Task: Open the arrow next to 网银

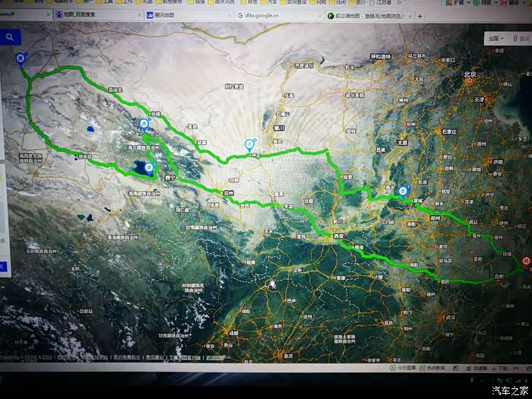Action: 496,3
